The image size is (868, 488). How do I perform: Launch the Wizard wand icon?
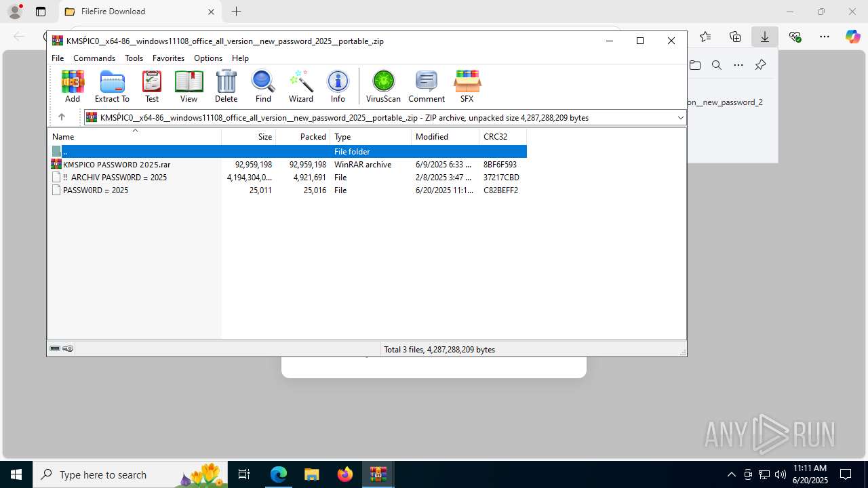coord(301,86)
